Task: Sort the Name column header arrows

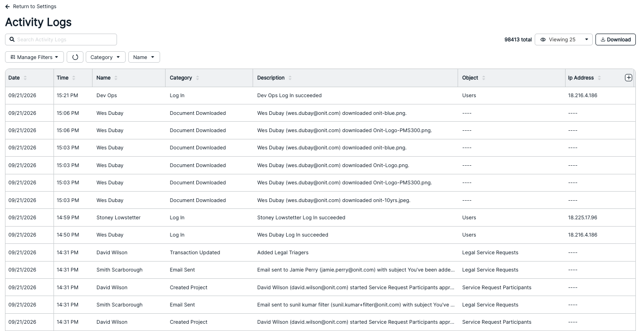Action: click(x=116, y=78)
